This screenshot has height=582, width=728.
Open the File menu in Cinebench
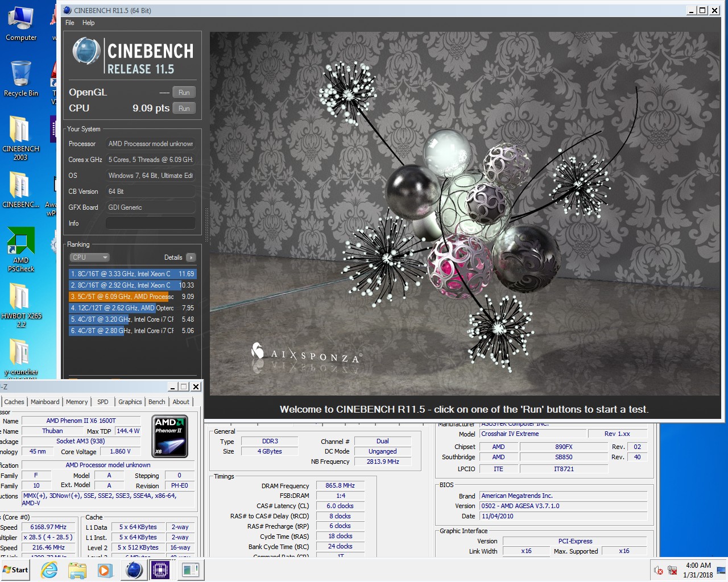(x=70, y=23)
